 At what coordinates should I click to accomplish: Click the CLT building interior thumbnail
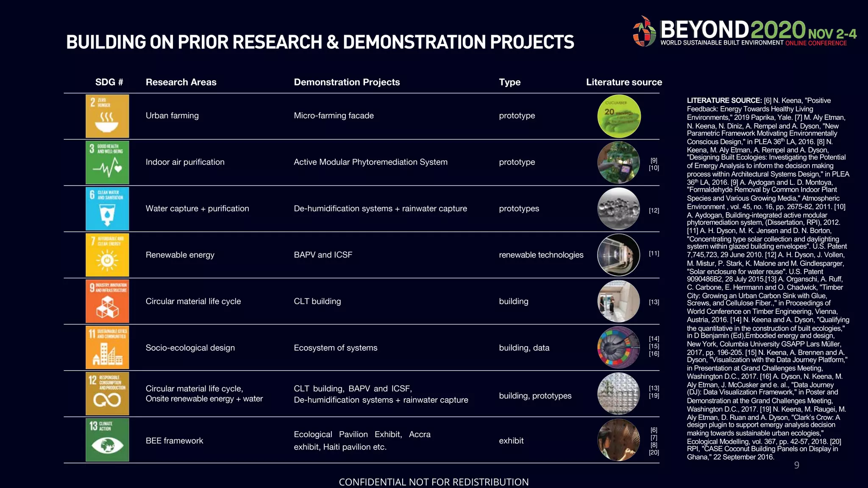[x=619, y=301]
